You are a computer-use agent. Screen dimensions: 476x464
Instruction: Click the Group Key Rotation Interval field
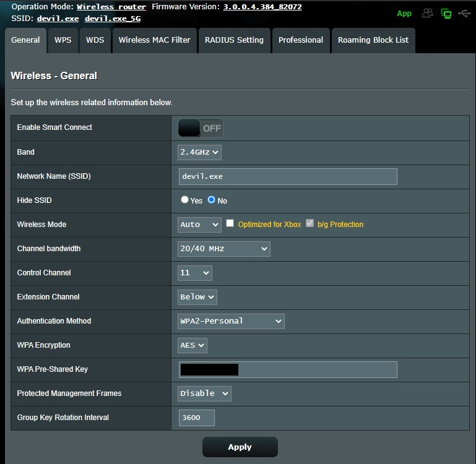(196, 418)
